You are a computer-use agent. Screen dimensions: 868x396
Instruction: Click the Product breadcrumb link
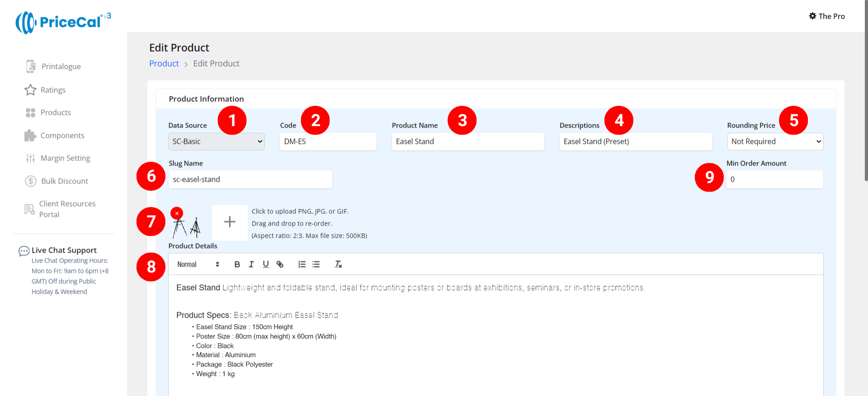click(164, 64)
